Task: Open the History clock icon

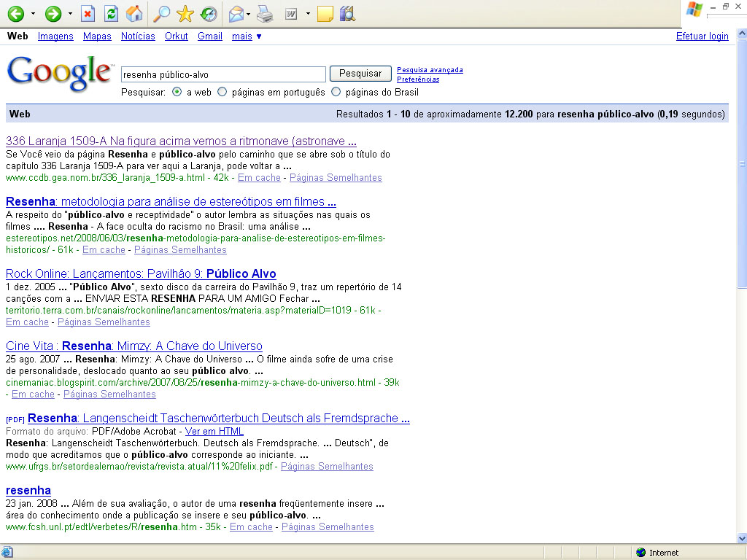Action: pyautogui.click(x=209, y=14)
